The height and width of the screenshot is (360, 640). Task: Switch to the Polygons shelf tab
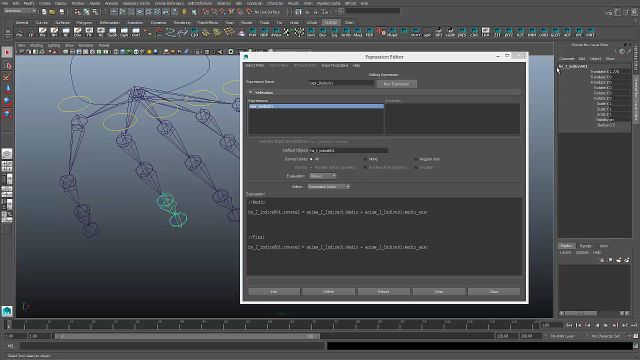click(84, 22)
